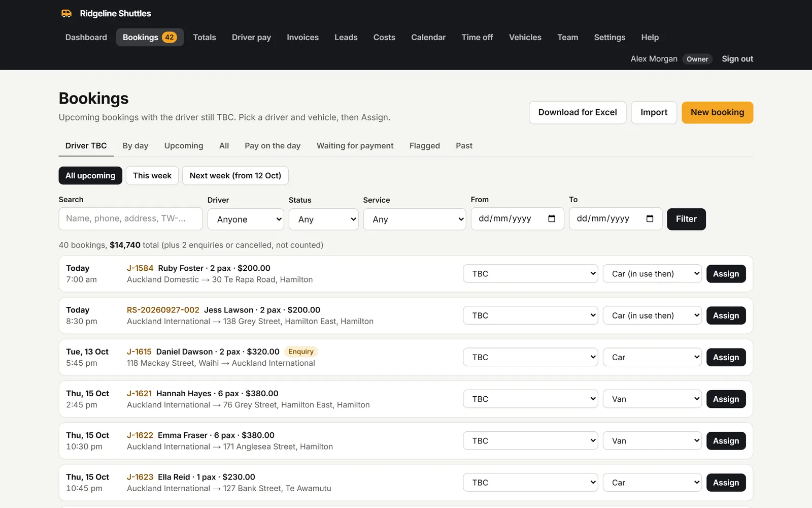This screenshot has width=812, height=508.
Task: Click the To date input field
Action: tap(616, 219)
